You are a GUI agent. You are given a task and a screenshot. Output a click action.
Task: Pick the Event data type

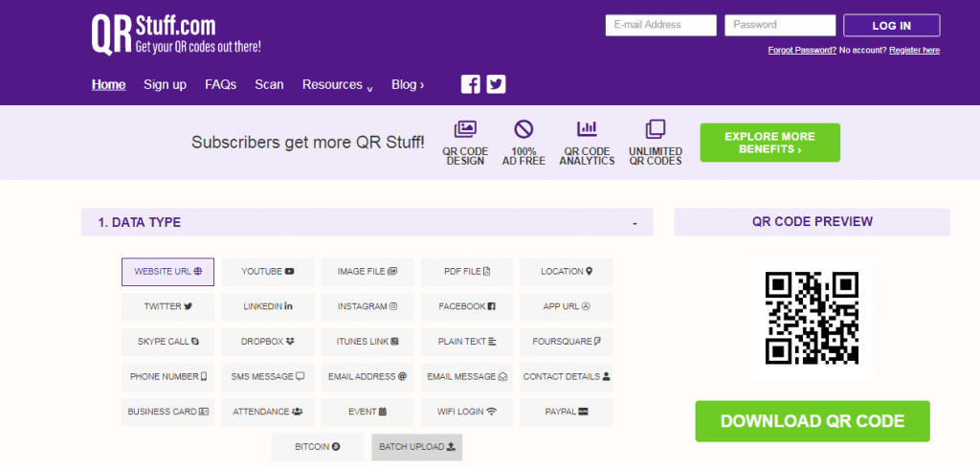(367, 412)
